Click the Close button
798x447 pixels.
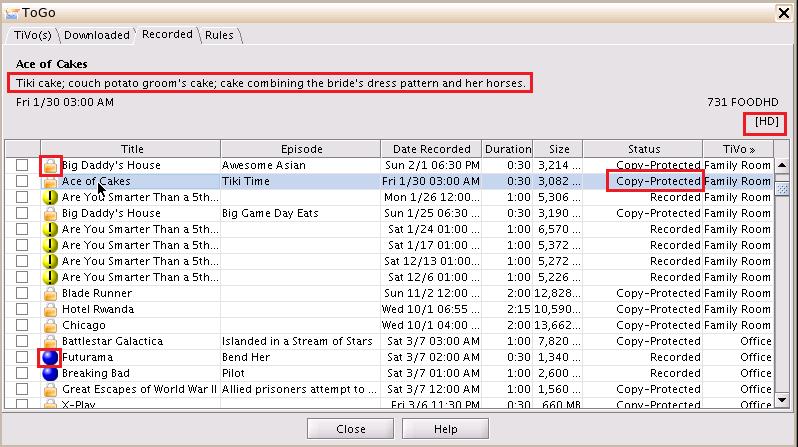(x=350, y=429)
